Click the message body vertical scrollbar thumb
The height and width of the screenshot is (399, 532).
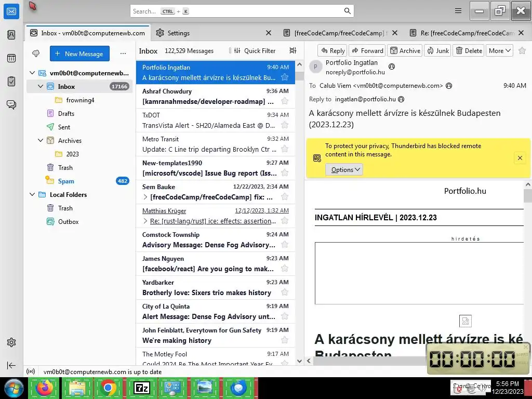tap(528, 196)
